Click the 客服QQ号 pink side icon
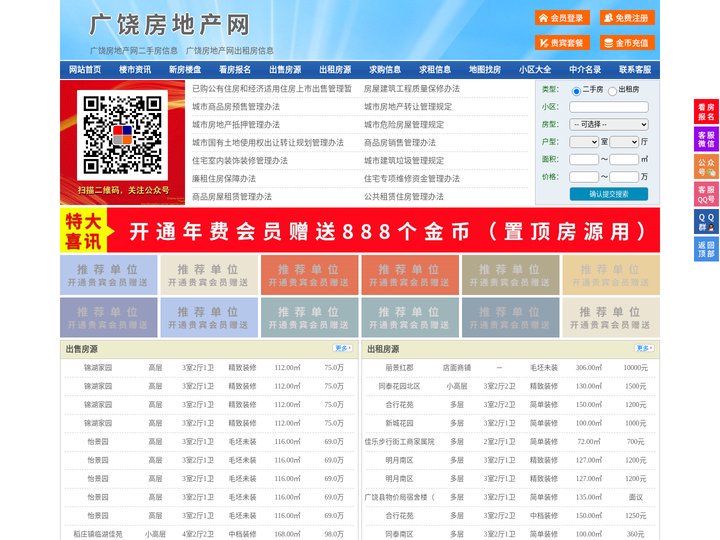The image size is (720, 540). [x=706, y=194]
